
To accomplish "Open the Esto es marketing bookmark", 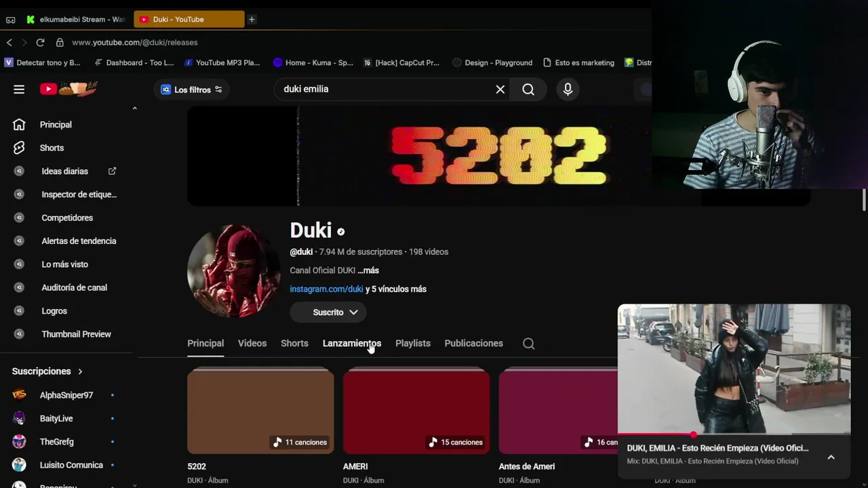I will [x=578, y=62].
